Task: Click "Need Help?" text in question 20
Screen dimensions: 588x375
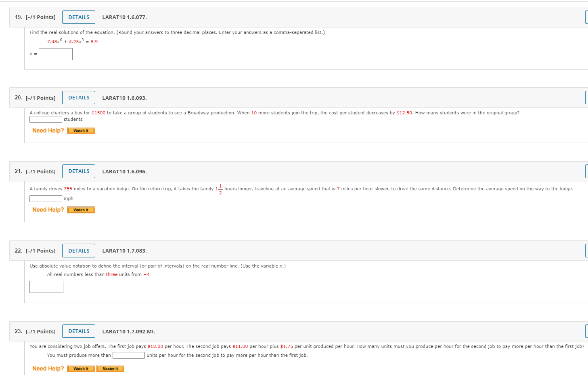Action: 48,131
